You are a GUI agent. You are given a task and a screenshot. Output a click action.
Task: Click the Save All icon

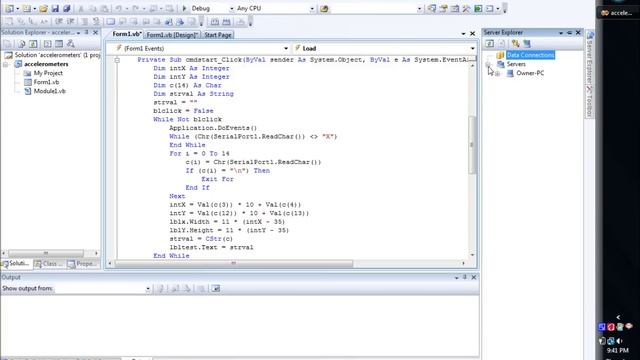pyautogui.click(x=67, y=8)
